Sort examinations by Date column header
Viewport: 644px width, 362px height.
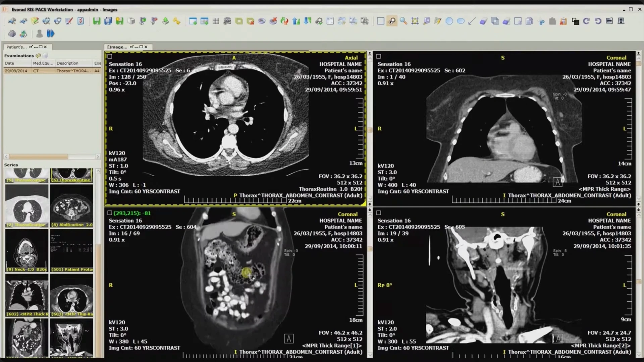pos(17,63)
